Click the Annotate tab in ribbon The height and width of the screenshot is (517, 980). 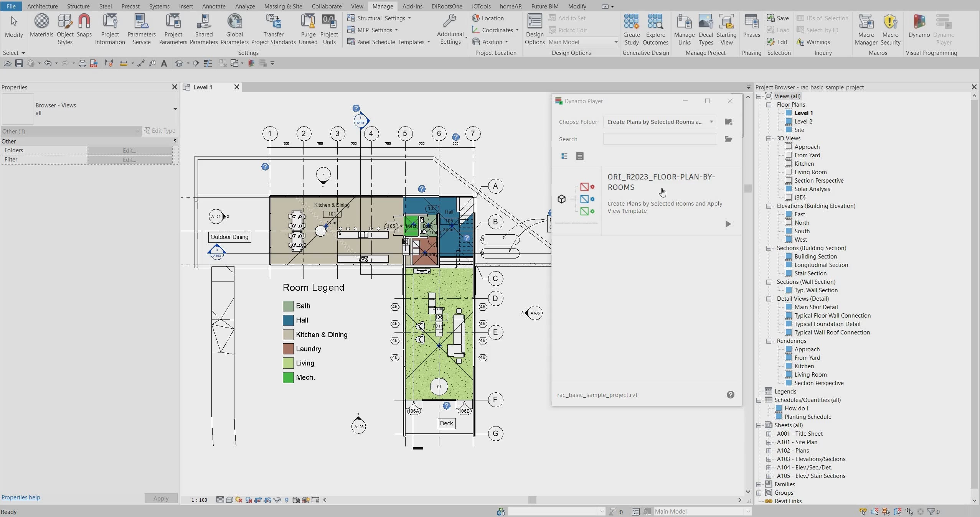[213, 6]
